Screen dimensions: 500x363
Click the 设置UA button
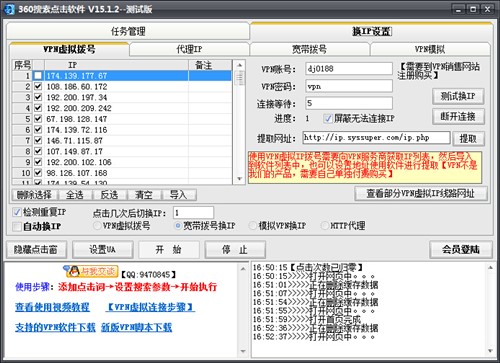[x=103, y=249]
